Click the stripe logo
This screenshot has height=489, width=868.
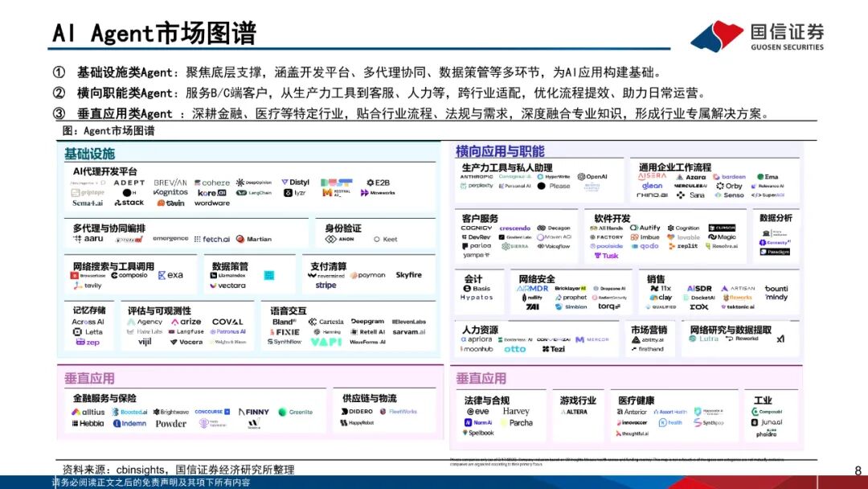pos(325,286)
